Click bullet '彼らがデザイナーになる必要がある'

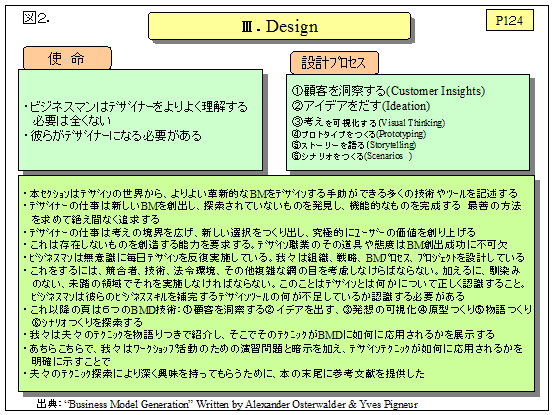[113, 136]
